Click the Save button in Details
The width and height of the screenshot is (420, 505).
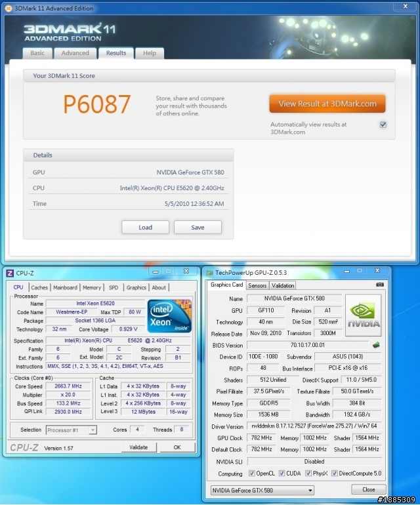pos(198,228)
